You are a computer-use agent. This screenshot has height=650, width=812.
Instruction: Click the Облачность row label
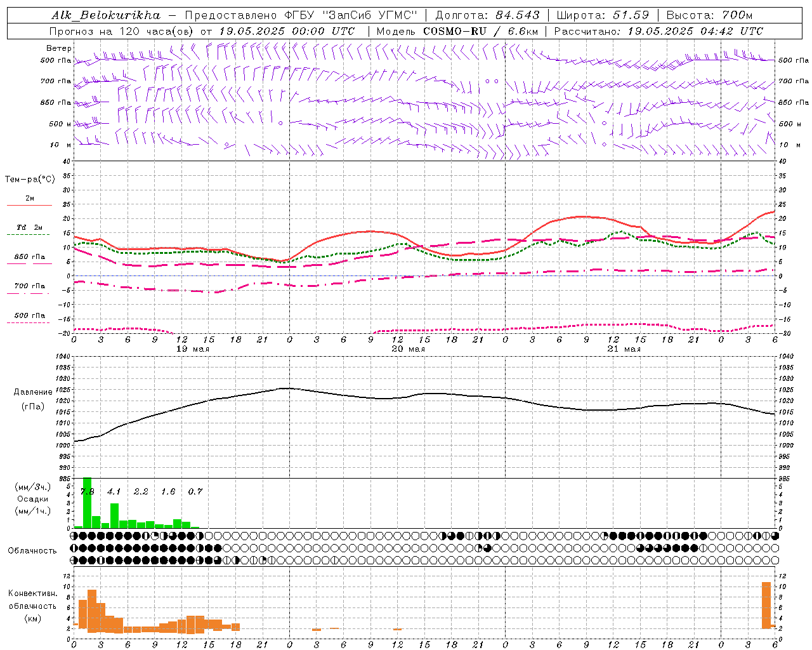tap(32, 551)
